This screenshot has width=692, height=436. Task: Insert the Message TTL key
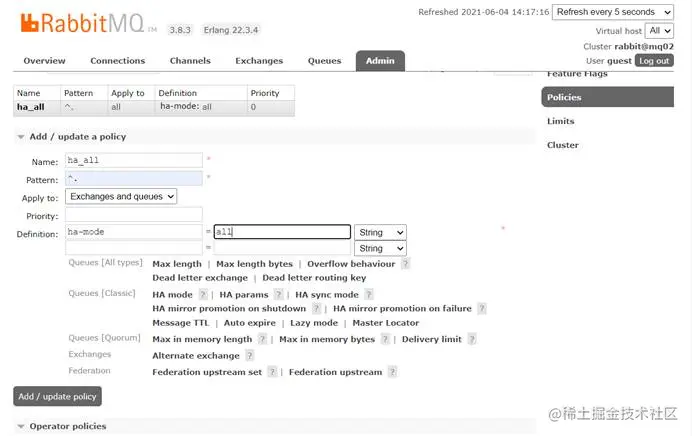click(x=180, y=323)
